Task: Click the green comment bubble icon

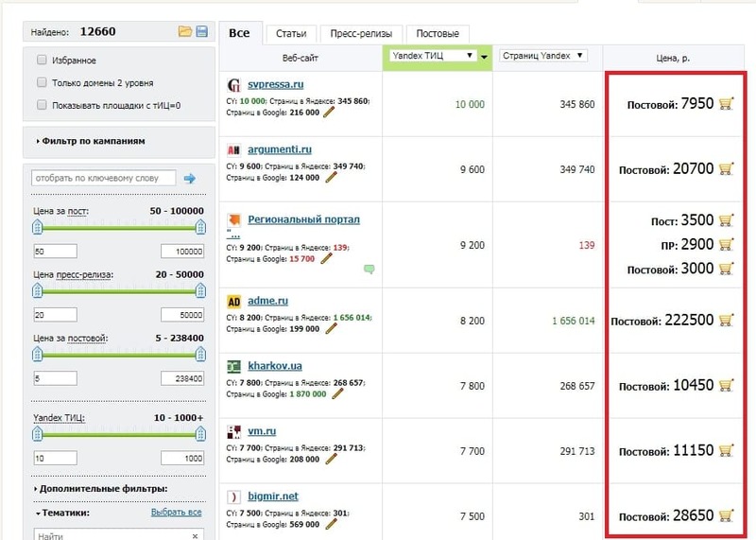Action: 369,269
